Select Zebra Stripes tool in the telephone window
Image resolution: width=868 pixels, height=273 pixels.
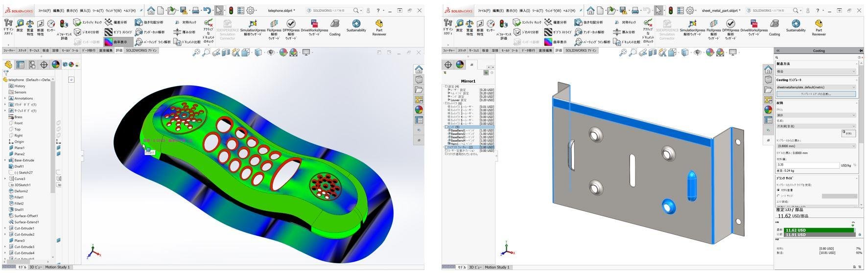[x=118, y=32]
